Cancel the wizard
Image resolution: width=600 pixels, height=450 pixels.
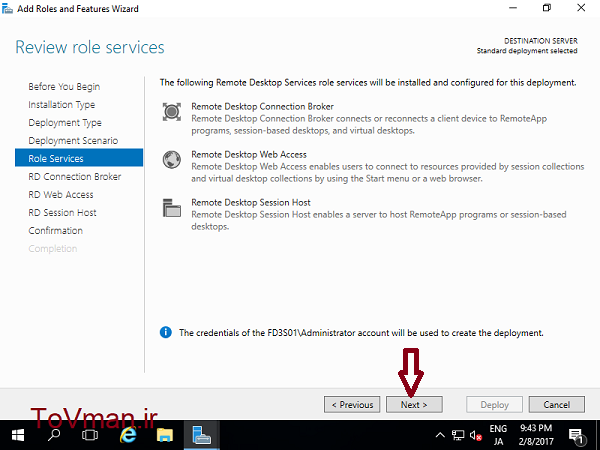(x=557, y=404)
